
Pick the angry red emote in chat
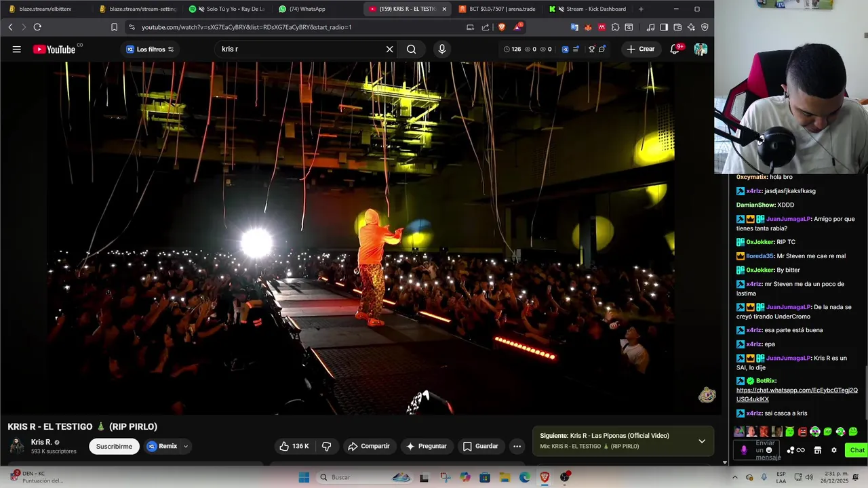(x=802, y=432)
